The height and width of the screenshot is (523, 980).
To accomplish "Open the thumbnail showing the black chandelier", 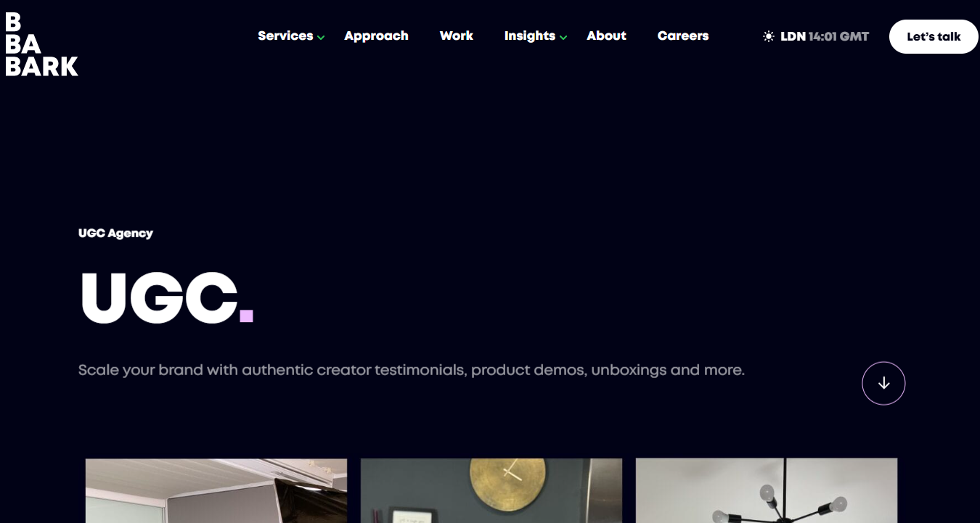I will 767,490.
